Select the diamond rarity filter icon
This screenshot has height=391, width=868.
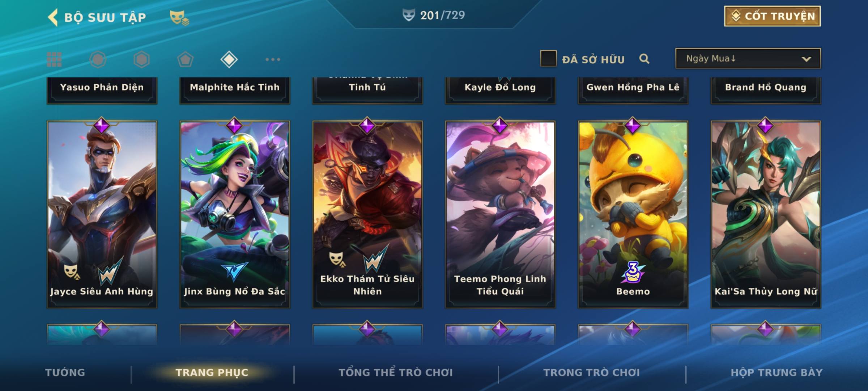pos(229,59)
